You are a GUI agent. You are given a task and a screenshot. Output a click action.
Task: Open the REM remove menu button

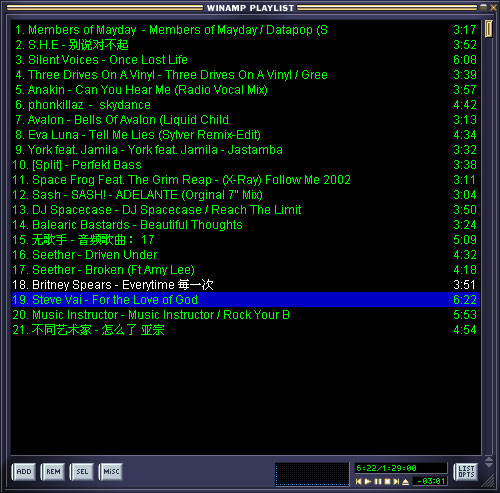click(x=53, y=472)
